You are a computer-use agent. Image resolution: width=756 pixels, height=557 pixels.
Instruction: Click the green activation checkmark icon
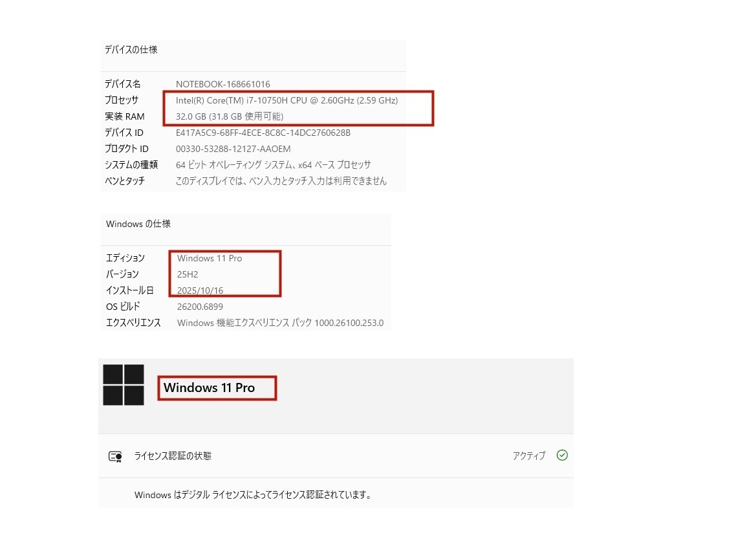click(x=562, y=455)
